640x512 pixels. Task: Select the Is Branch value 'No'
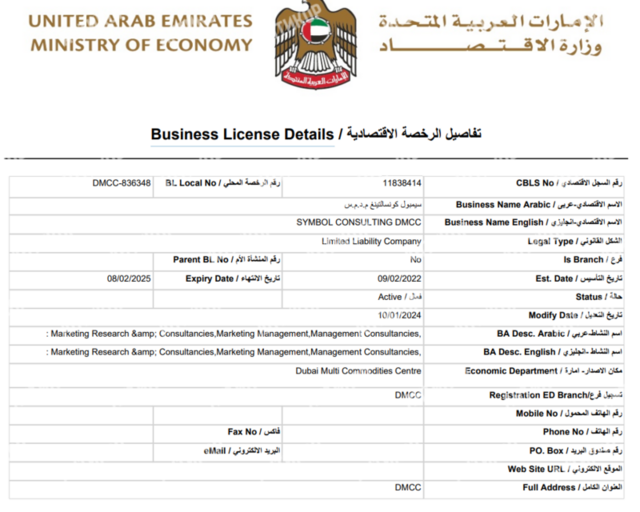(x=416, y=260)
